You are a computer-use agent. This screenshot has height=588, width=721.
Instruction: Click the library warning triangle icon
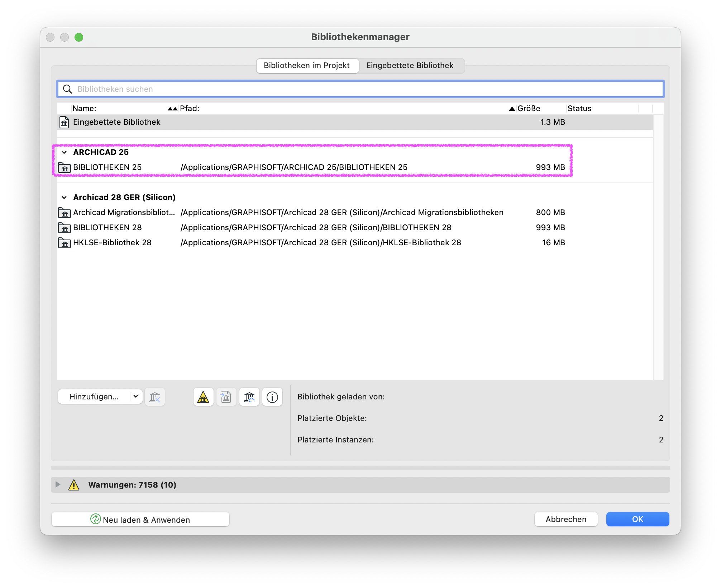[203, 397]
